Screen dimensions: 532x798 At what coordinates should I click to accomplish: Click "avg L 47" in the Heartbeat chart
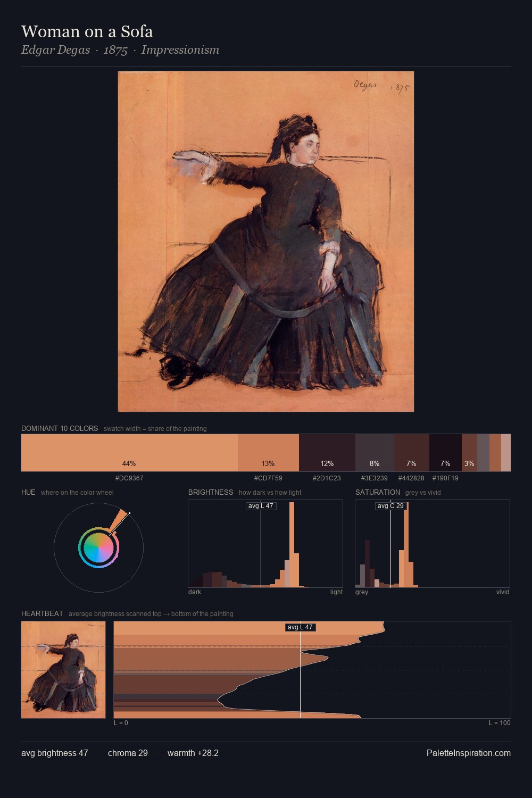click(x=301, y=627)
